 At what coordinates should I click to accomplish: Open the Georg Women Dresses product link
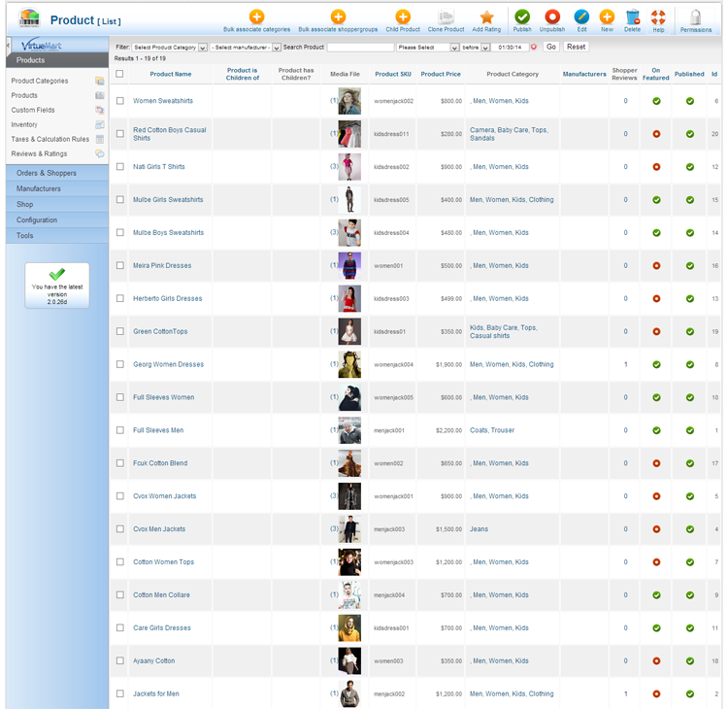[168, 364]
